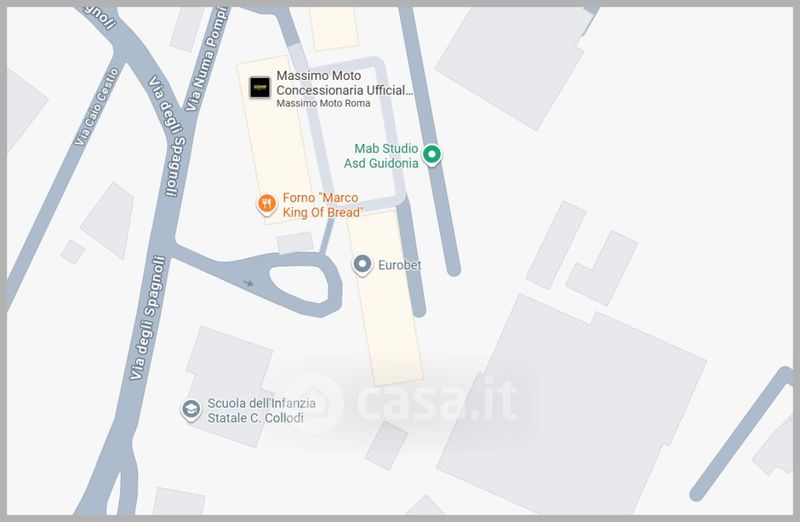Click the one-way arrow near the roundabout
The height and width of the screenshot is (522, 800).
point(248,283)
